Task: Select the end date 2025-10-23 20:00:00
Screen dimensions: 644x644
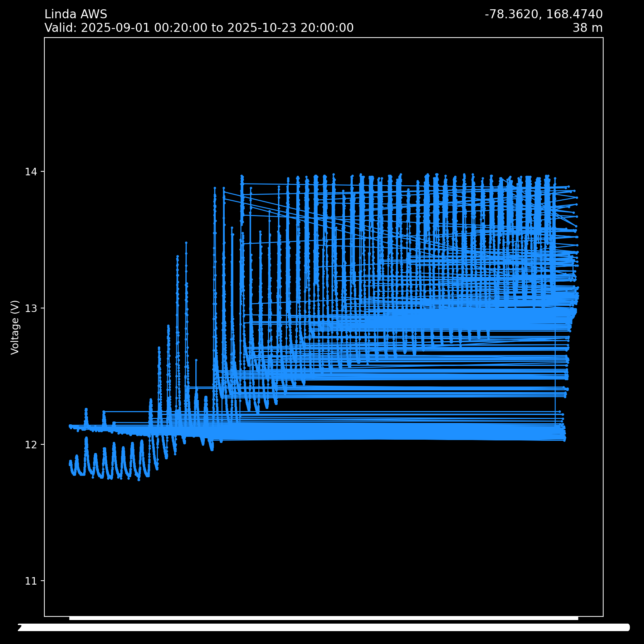Action: click(x=290, y=28)
